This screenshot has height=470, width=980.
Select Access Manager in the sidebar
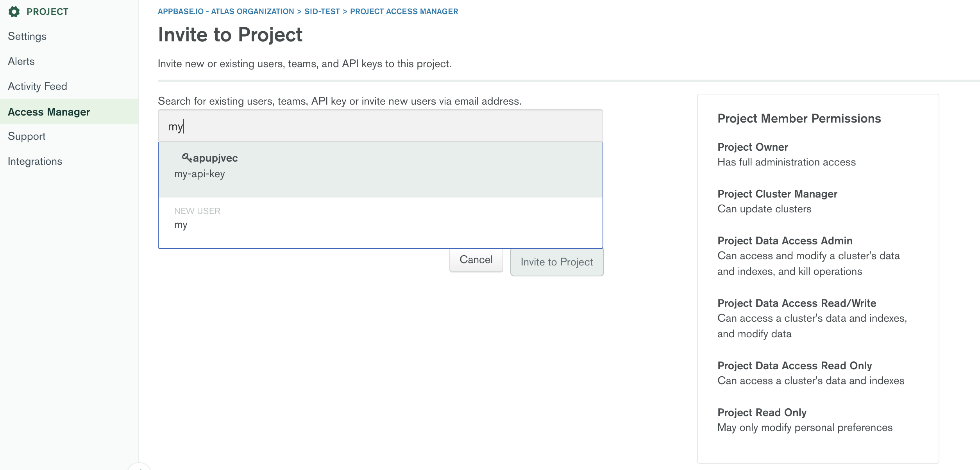point(49,112)
